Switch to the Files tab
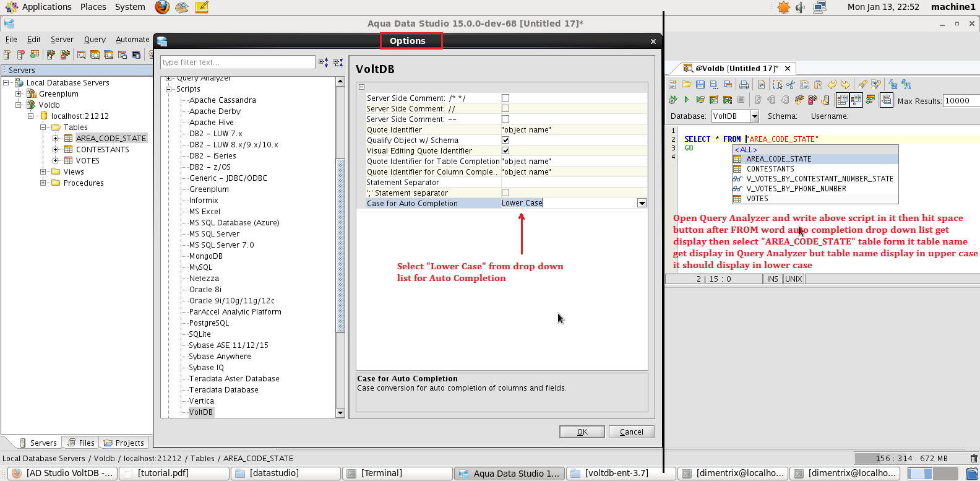Image resolution: width=980 pixels, height=481 pixels. click(x=81, y=443)
